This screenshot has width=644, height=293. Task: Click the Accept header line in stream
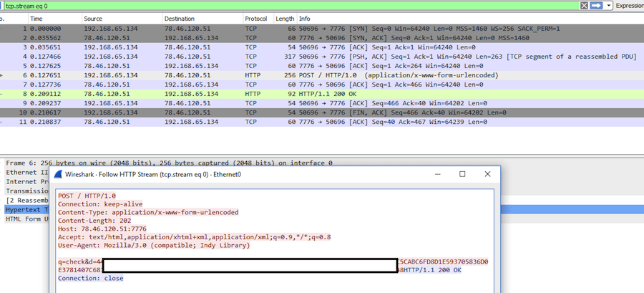(x=194, y=237)
